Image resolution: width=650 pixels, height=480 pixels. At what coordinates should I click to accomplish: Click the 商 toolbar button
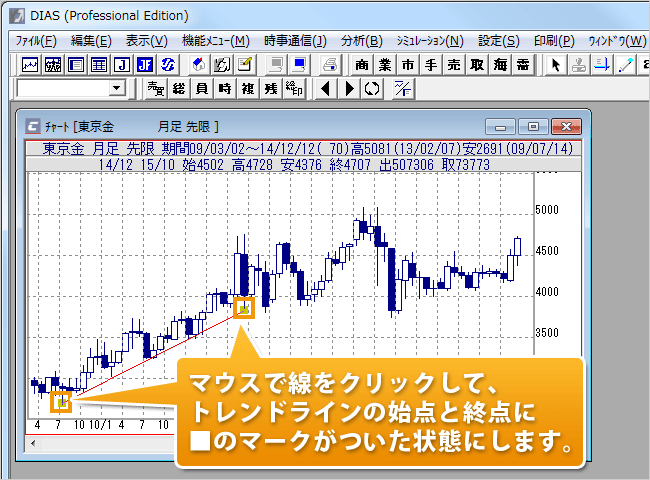[x=361, y=65]
